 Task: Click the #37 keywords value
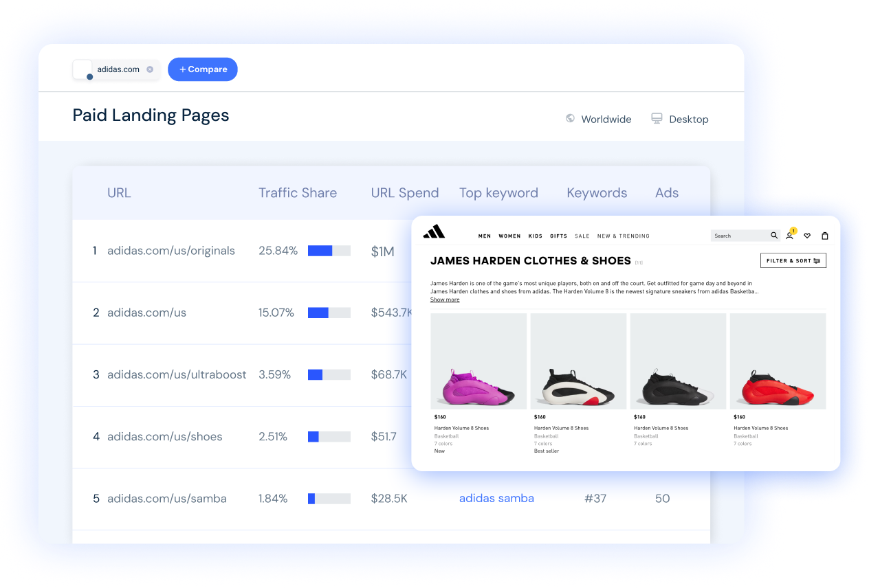(595, 498)
